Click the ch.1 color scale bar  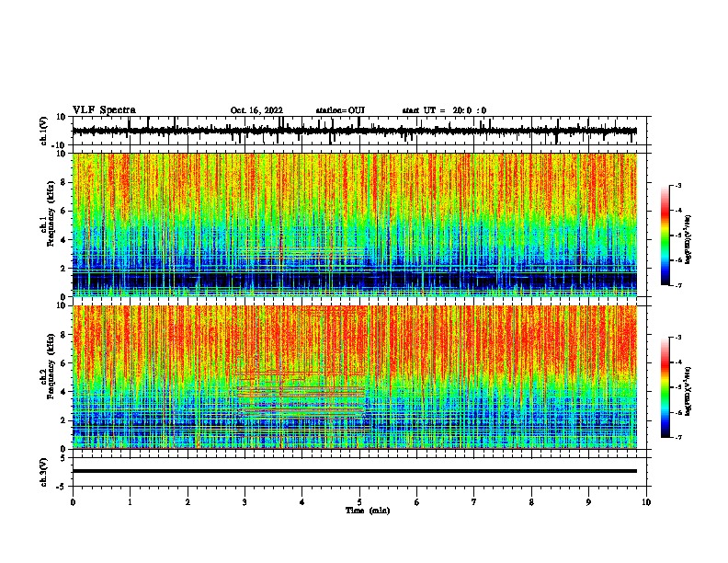(665, 236)
